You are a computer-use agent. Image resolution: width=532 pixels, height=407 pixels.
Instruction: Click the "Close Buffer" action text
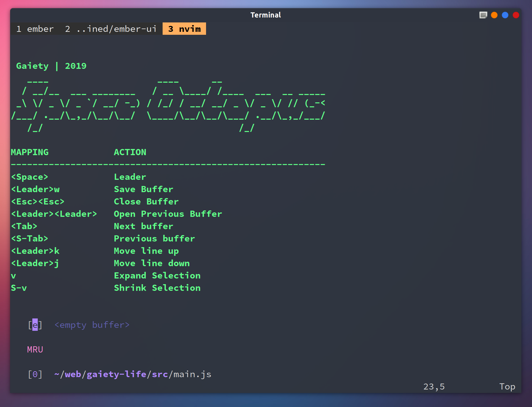click(146, 202)
